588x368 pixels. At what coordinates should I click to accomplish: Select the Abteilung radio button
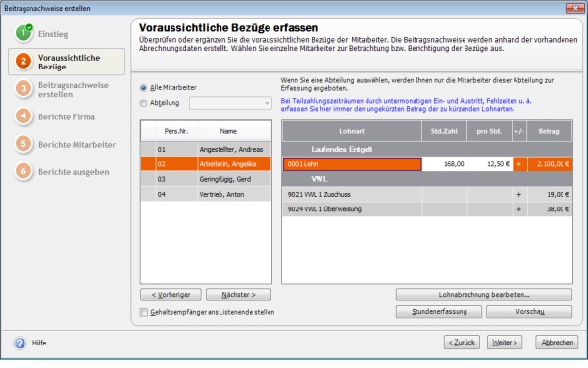[x=143, y=103]
